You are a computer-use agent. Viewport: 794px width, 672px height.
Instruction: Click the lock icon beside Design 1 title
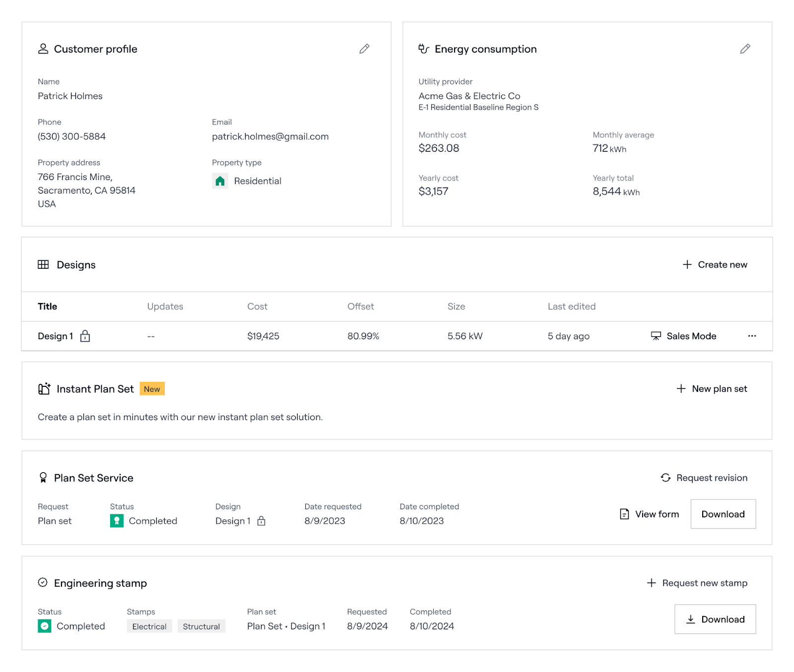pyautogui.click(x=85, y=336)
